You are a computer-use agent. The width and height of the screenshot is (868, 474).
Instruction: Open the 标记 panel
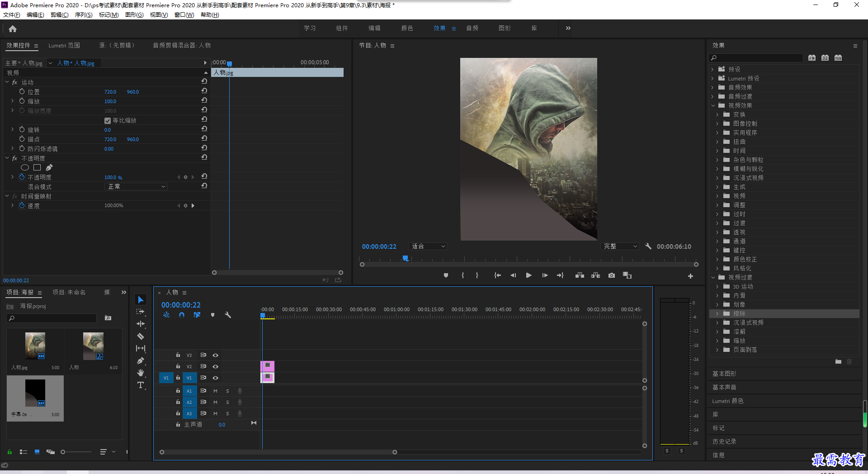pyautogui.click(x=718, y=428)
